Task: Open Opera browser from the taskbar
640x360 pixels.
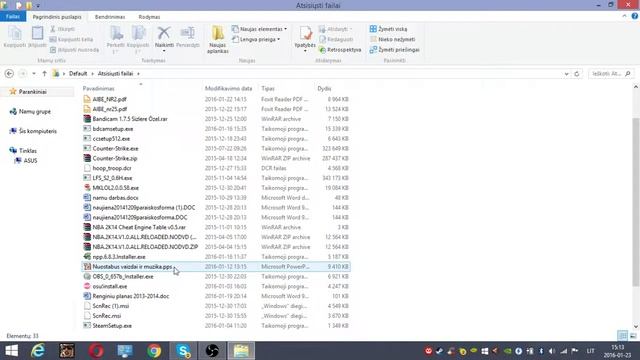Action: point(96,351)
